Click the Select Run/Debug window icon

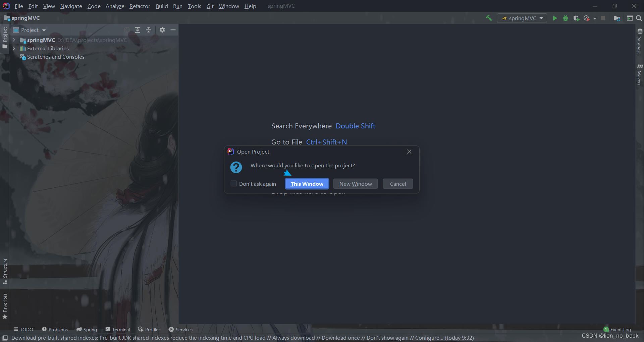tap(630, 18)
